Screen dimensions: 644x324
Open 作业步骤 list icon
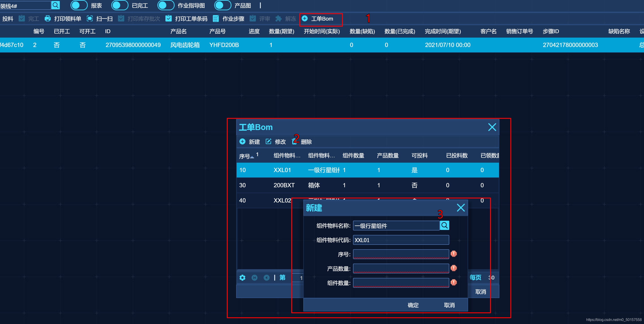[x=216, y=19]
